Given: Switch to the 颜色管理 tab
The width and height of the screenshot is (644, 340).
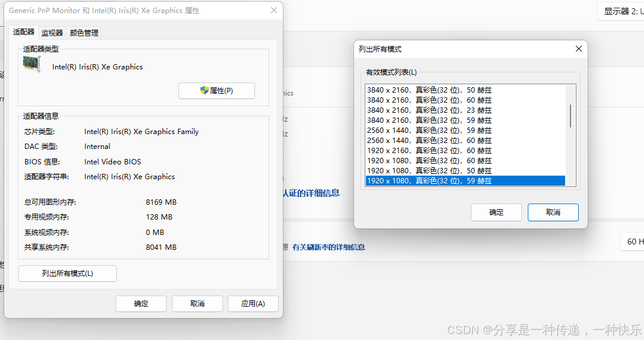Looking at the screenshot, I should [x=84, y=33].
